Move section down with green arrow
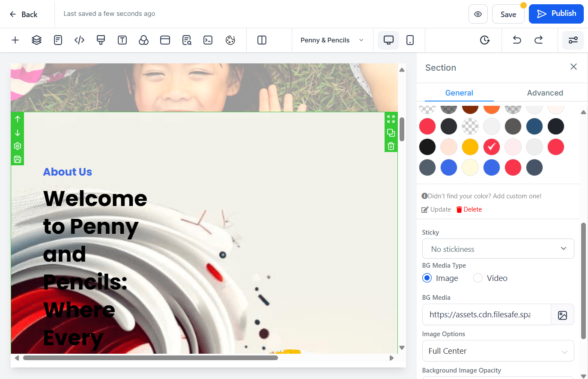588x379 pixels. pos(18,133)
